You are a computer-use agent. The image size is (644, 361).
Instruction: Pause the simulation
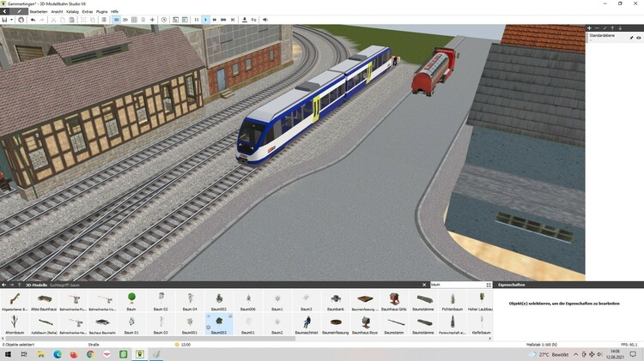197,19
